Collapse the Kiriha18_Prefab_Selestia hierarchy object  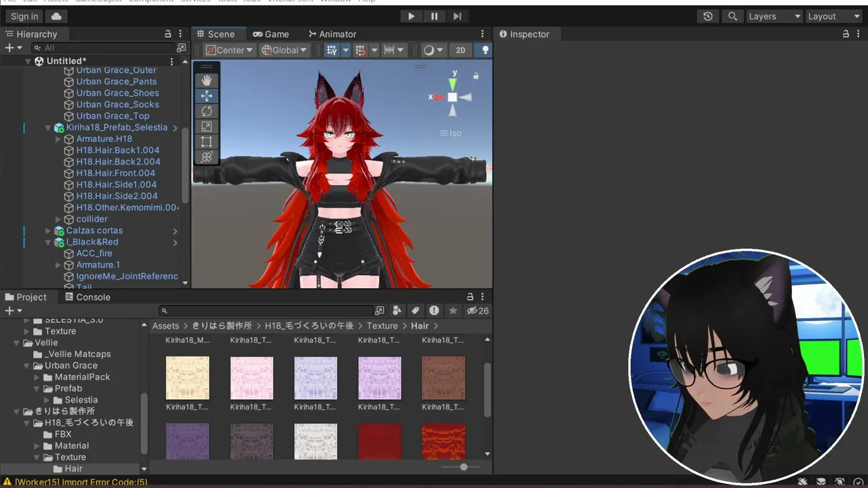48,127
